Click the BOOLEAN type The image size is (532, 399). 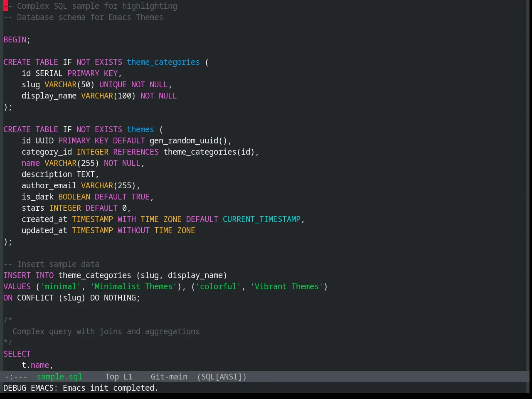coord(74,197)
